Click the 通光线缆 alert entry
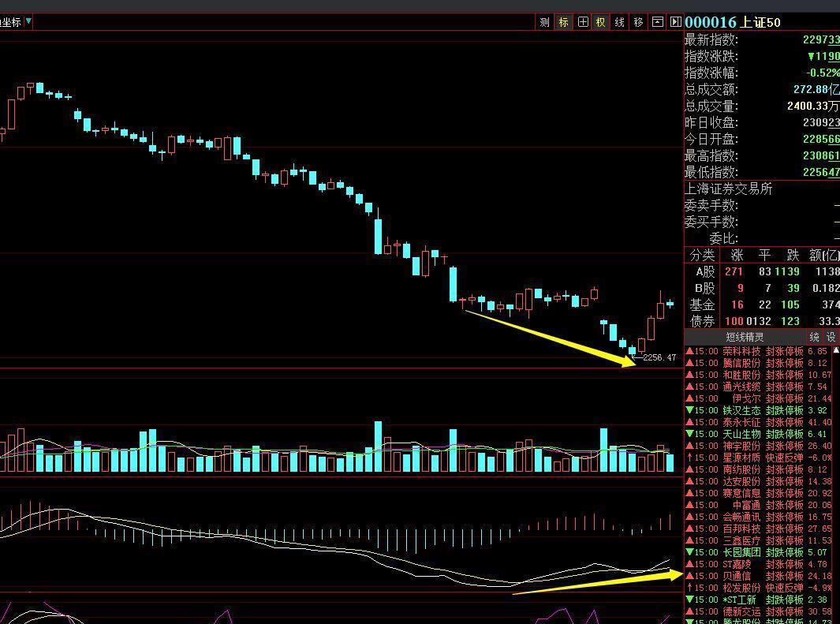Screen dimensions: 840x624 (758, 387)
